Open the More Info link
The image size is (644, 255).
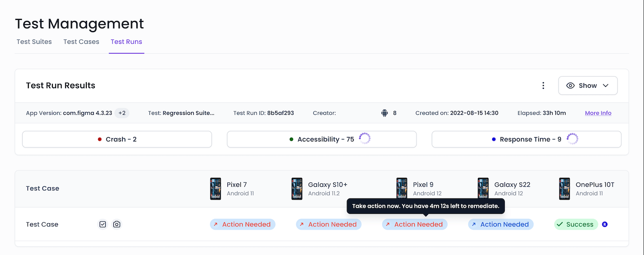click(x=598, y=113)
